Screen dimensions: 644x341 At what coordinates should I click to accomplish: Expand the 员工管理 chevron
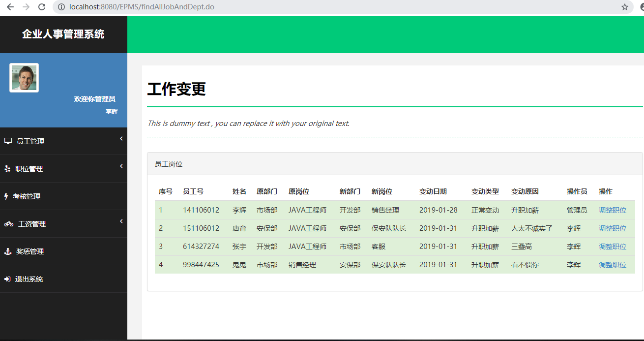coord(121,139)
